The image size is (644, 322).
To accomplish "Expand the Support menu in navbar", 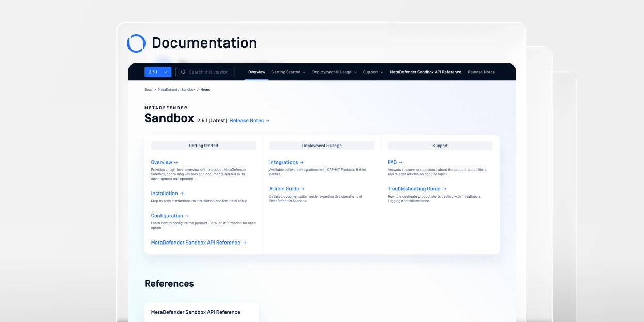I will tap(373, 72).
